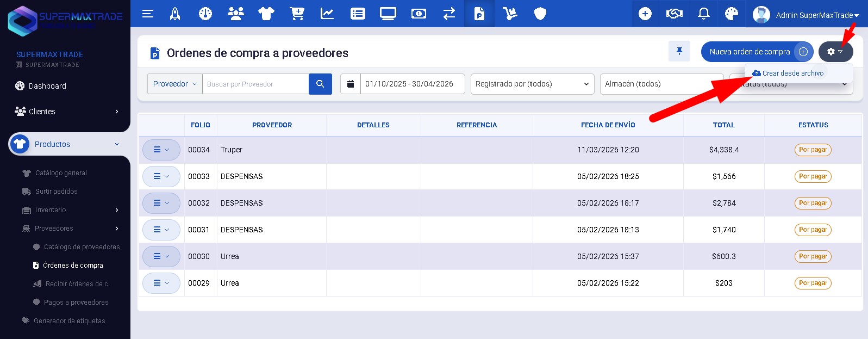Screen dimensions: 868x339
Task: Click the calendar icon beside date range
Action: [x=351, y=84]
